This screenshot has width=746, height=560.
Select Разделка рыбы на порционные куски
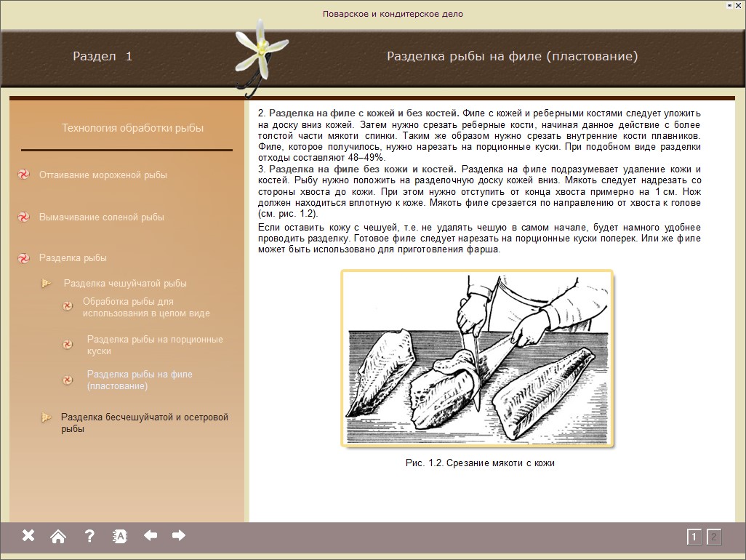pyautogui.click(x=154, y=345)
